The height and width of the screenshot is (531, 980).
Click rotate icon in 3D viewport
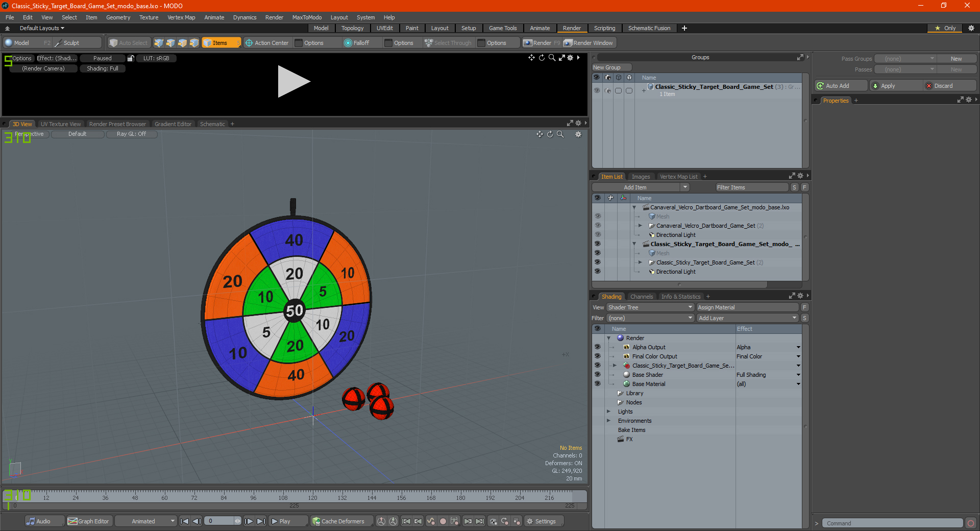point(550,134)
